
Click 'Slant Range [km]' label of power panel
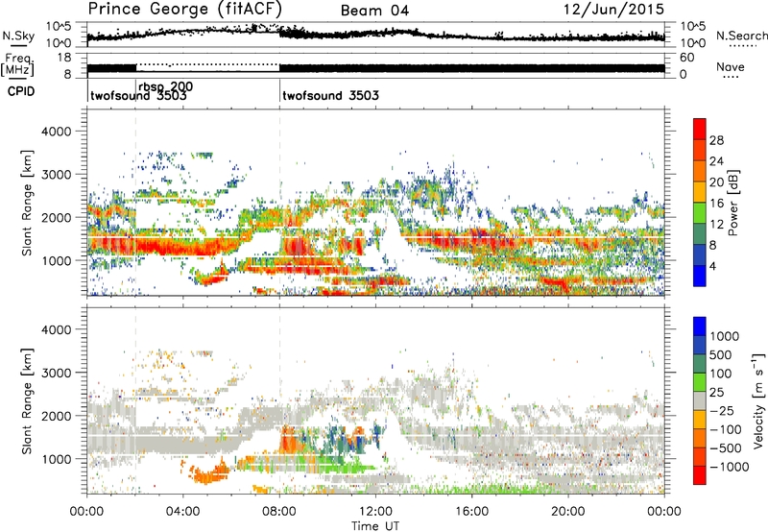click(x=27, y=203)
